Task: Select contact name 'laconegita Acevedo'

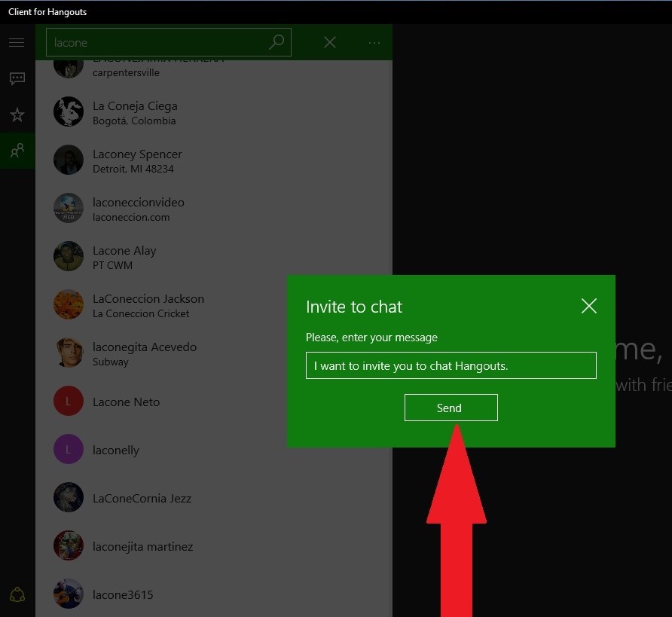Action: click(x=145, y=347)
